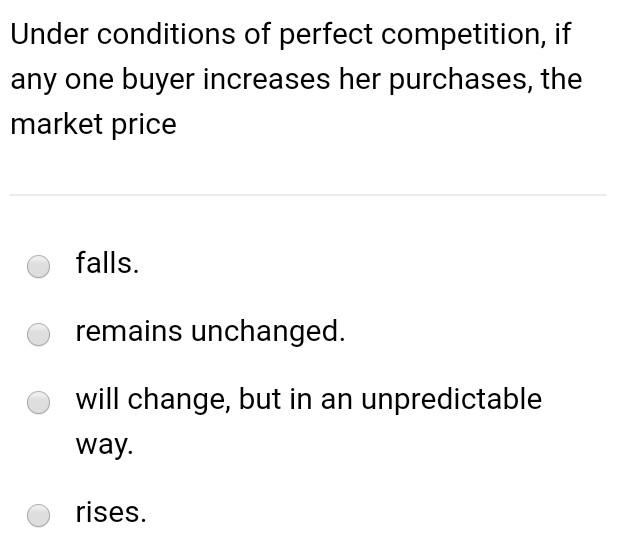
Task: Click the word "Under" starting the question
Action: coord(49,34)
